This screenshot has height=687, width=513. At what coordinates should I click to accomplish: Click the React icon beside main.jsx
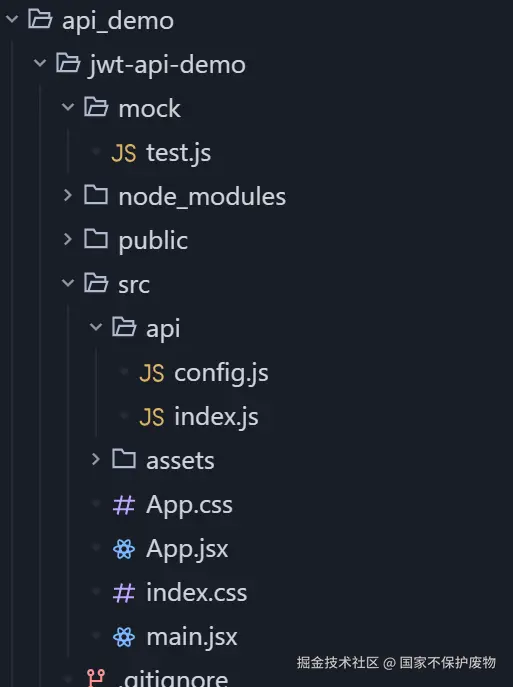click(x=124, y=637)
